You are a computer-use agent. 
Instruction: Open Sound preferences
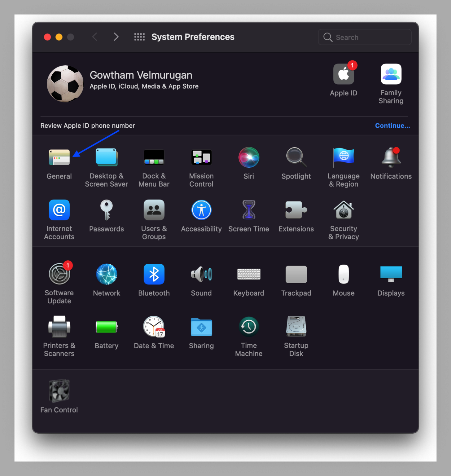tap(201, 274)
